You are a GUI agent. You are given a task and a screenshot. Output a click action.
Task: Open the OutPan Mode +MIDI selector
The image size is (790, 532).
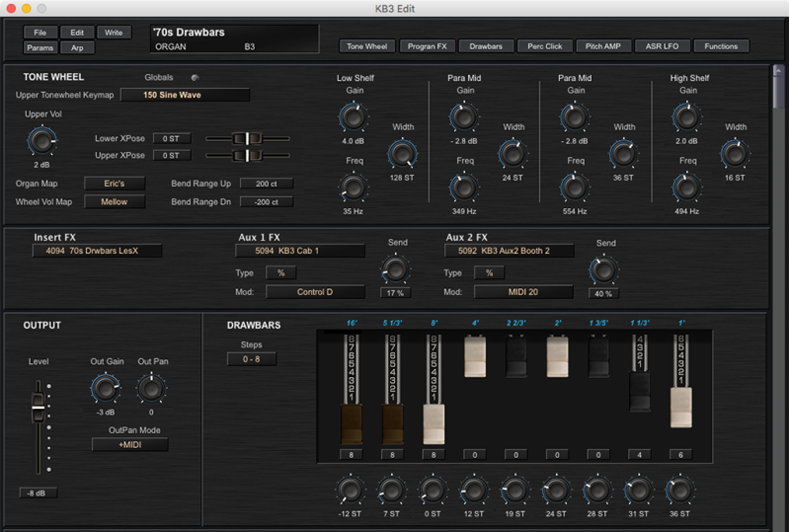click(130, 445)
